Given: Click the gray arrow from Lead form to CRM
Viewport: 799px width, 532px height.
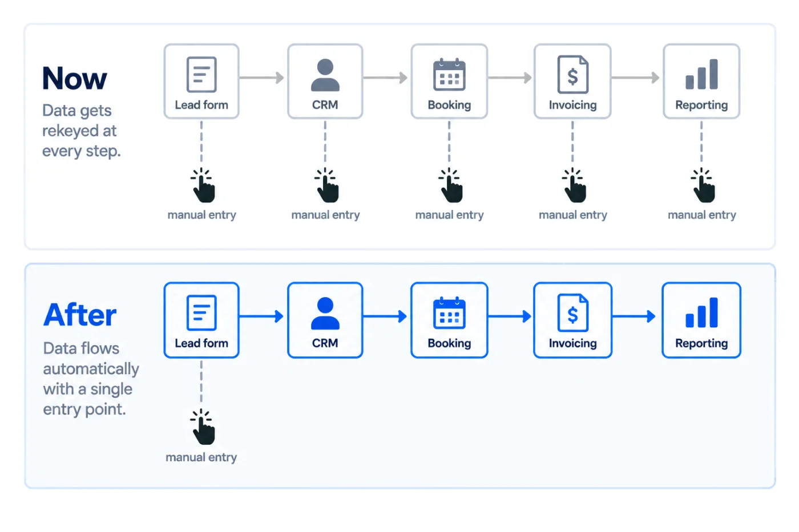Looking at the screenshot, I should tap(261, 78).
